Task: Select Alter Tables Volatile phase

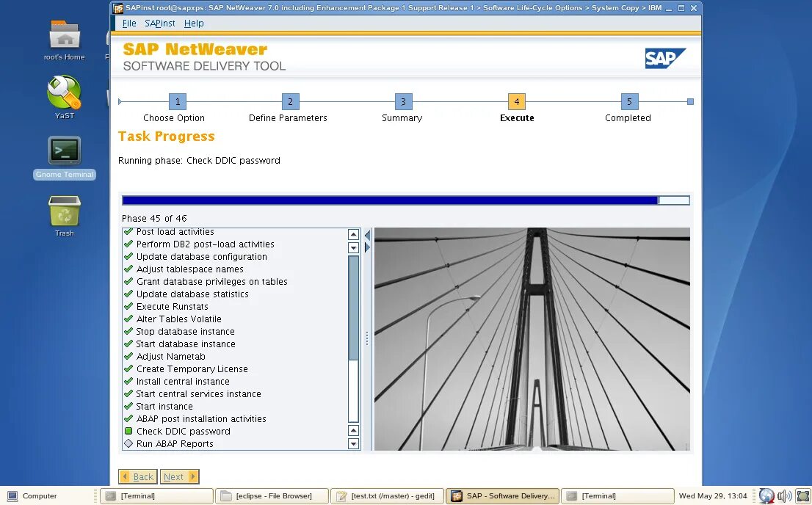Action: point(178,319)
